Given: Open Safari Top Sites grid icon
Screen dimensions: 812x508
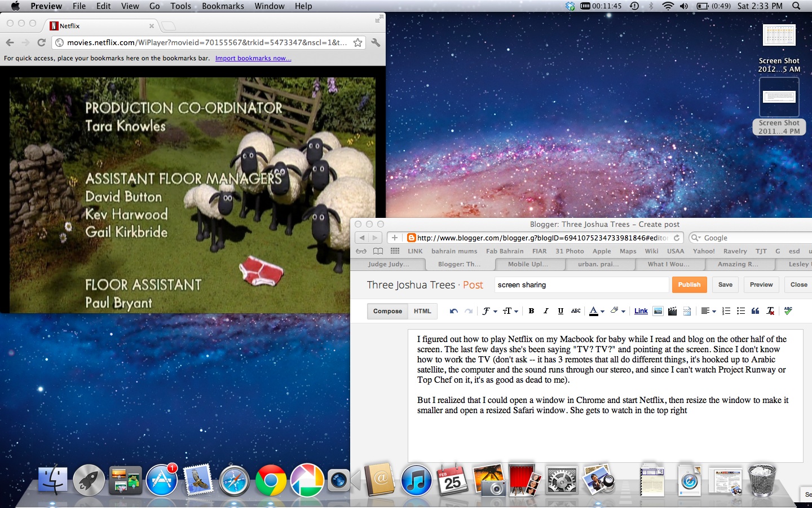Looking at the screenshot, I should [x=395, y=251].
